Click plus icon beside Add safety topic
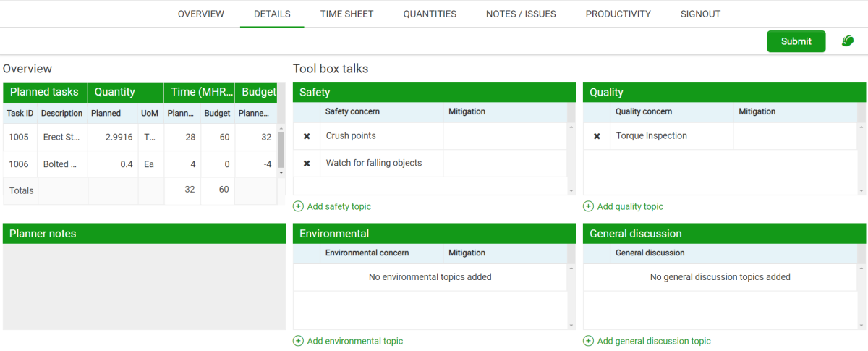 click(x=298, y=206)
